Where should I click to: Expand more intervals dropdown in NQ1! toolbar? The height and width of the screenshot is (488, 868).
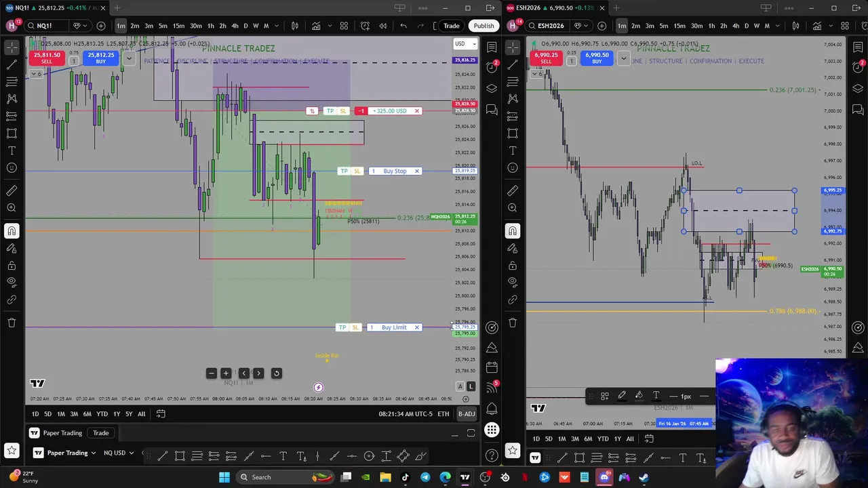pyautogui.click(x=276, y=26)
